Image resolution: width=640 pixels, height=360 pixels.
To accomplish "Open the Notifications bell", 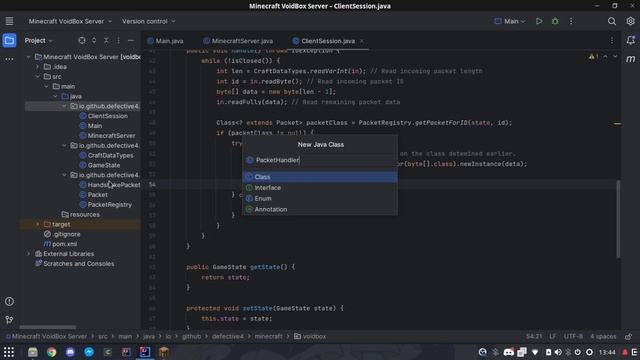I will click(631, 40).
